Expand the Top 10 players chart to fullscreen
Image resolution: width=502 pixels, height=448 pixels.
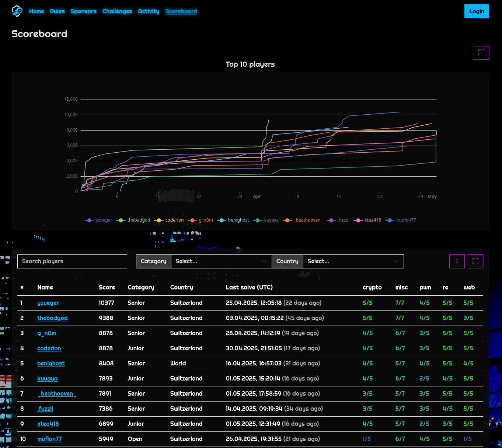(481, 52)
